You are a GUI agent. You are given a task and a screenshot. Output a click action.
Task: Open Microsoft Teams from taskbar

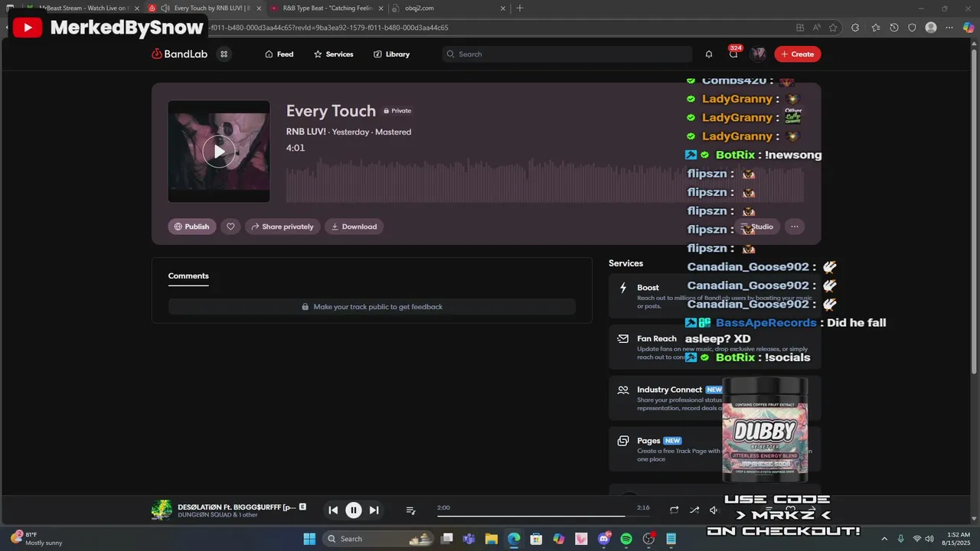[x=469, y=539]
